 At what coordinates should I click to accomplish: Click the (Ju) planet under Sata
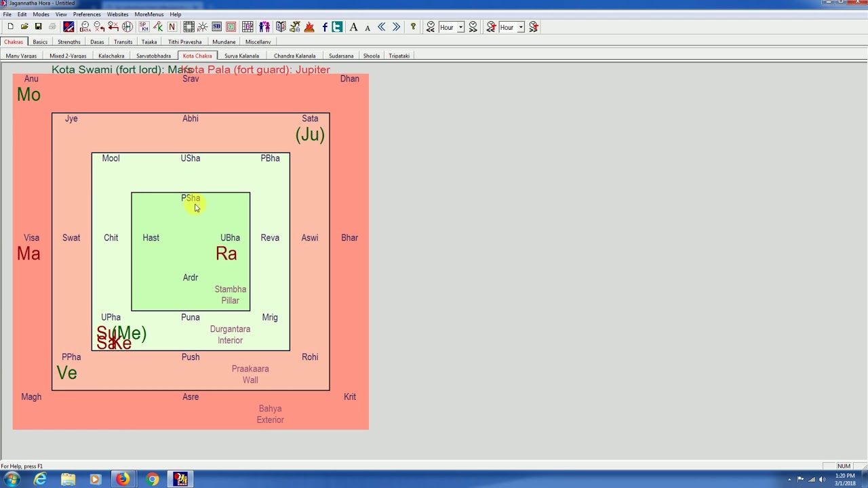click(310, 134)
